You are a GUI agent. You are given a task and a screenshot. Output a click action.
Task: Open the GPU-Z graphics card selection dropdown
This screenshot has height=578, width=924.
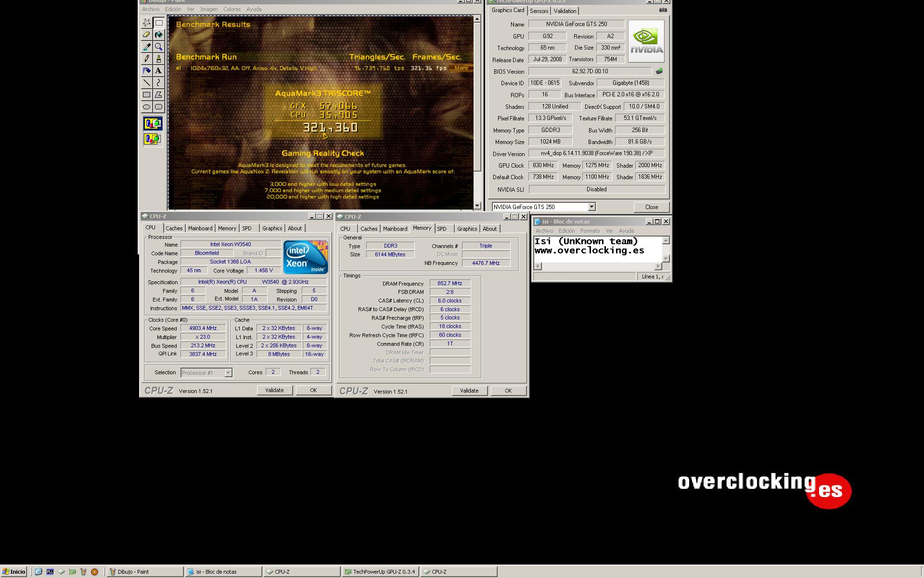coord(592,207)
